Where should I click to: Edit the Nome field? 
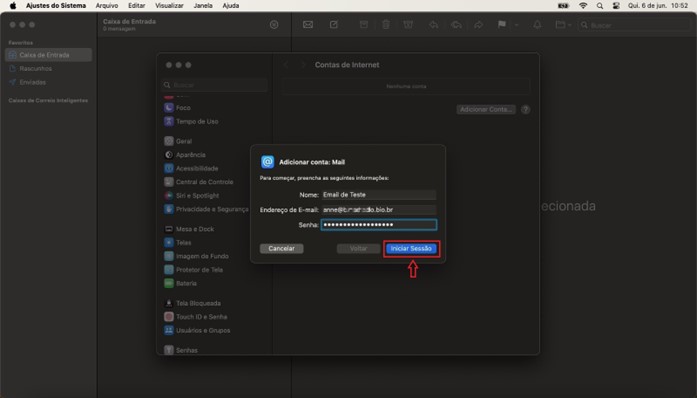(x=379, y=195)
